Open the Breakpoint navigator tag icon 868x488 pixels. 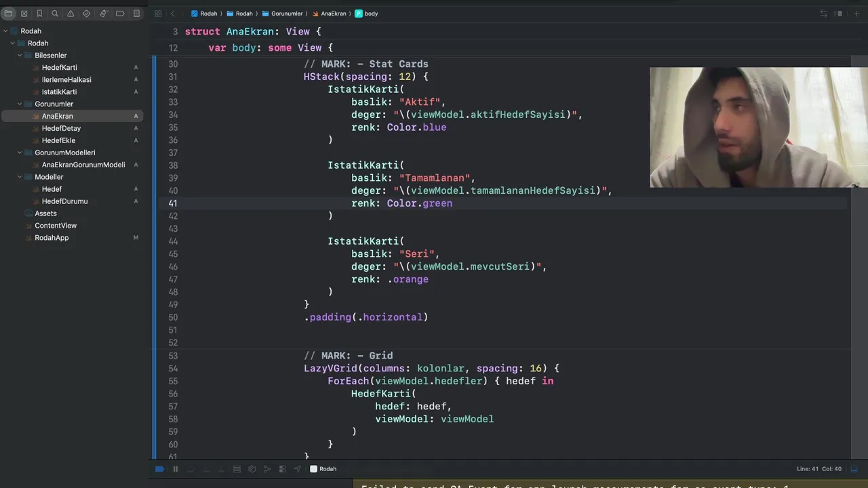click(120, 14)
